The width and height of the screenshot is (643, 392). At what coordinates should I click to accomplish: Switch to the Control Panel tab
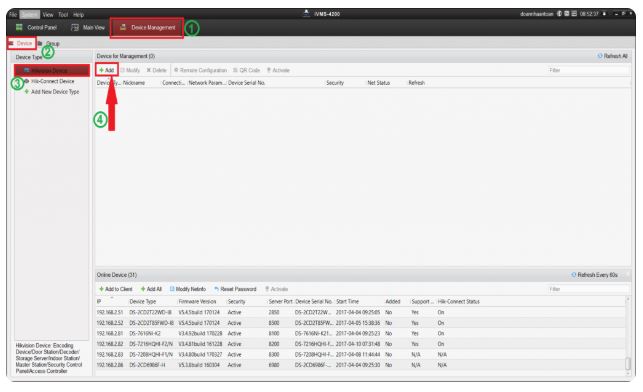[36, 27]
